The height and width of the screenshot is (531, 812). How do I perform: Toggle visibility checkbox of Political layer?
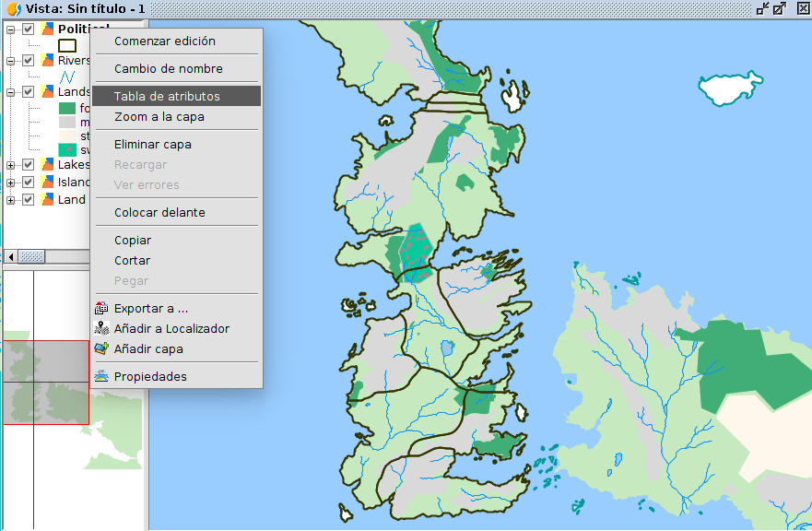coord(29,29)
